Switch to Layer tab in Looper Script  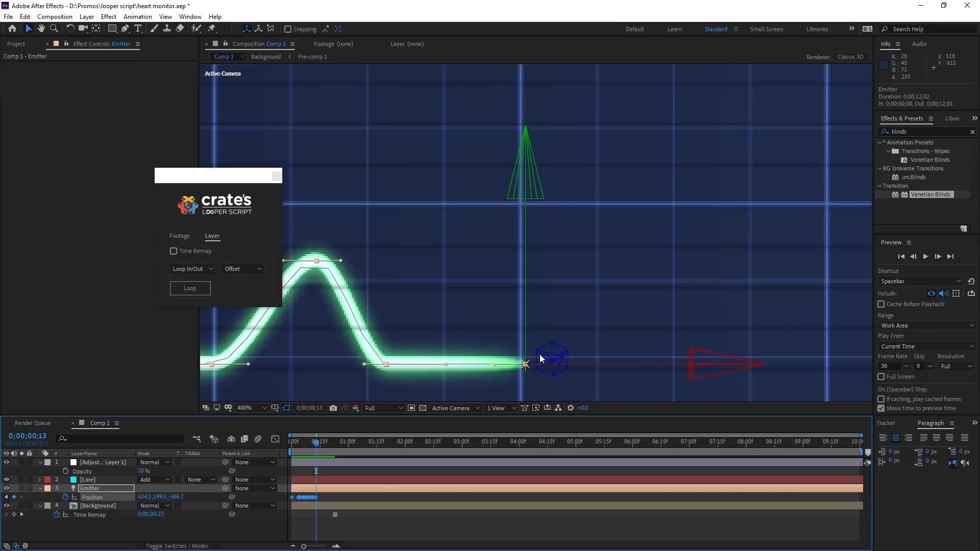pos(212,236)
